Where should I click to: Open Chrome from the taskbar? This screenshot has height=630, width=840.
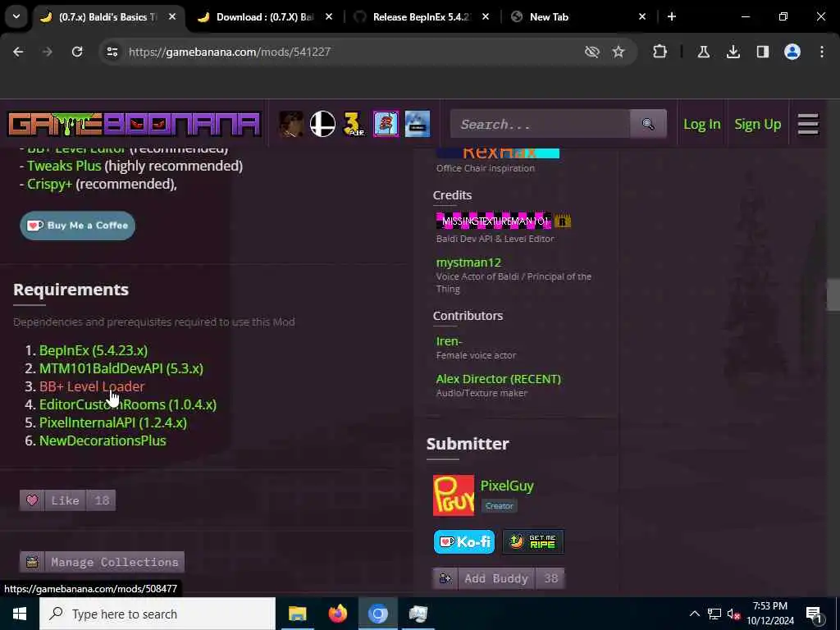click(x=377, y=614)
